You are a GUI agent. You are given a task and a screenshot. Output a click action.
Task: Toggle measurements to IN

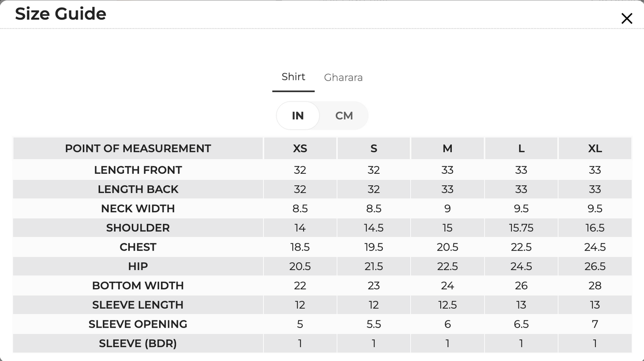tap(298, 115)
